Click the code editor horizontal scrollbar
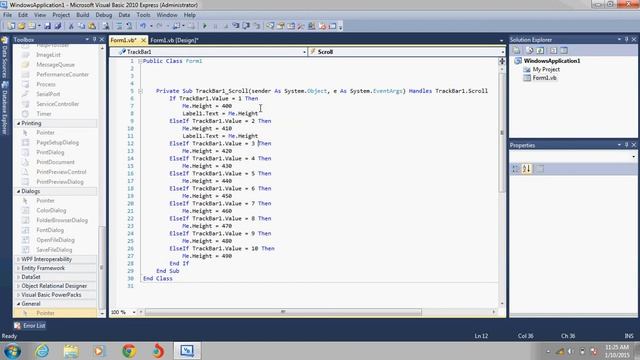 [x=283, y=312]
